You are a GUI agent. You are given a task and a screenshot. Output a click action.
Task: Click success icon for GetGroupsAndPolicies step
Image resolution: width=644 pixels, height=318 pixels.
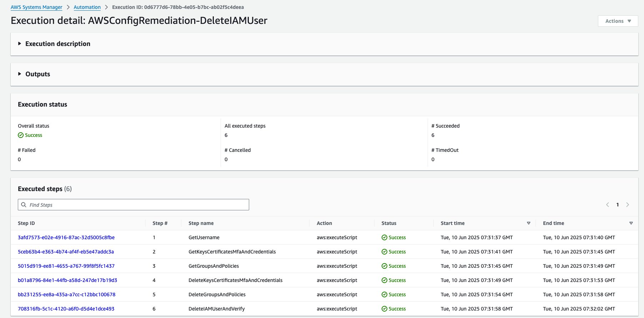click(x=384, y=266)
